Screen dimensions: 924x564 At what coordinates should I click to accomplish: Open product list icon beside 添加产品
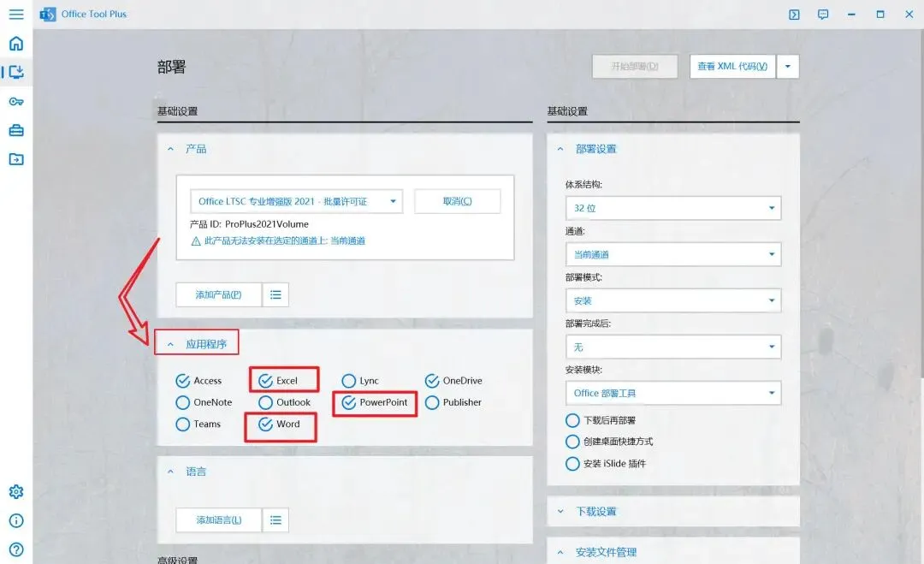click(x=275, y=294)
